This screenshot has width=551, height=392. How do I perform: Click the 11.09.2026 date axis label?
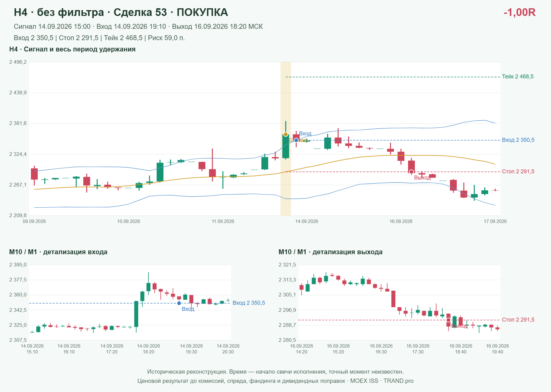(223, 221)
